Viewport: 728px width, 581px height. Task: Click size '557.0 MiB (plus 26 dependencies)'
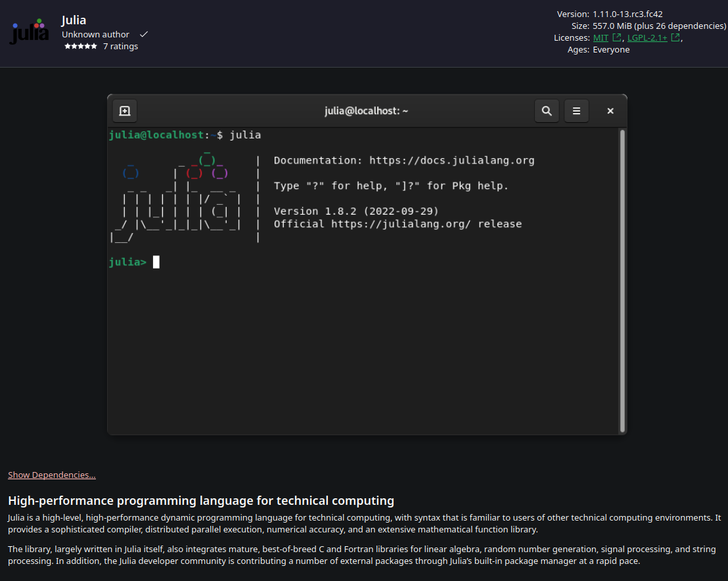point(659,26)
